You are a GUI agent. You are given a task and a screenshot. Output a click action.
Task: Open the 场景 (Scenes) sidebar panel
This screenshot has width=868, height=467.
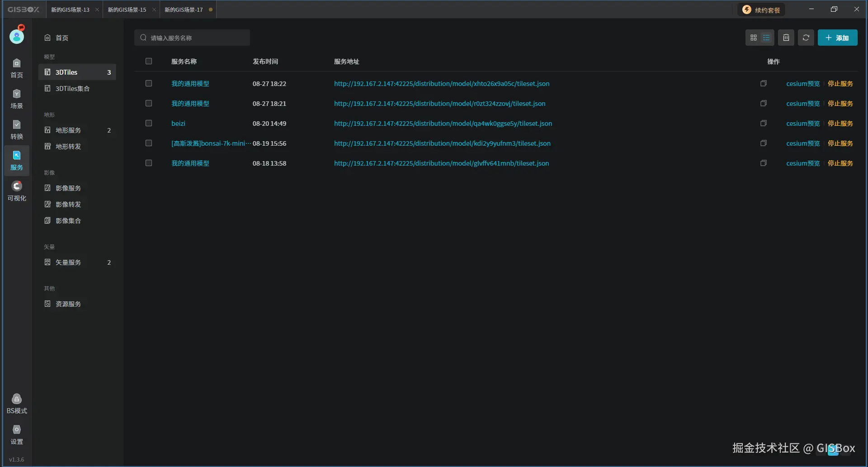(x=16, y=99)
